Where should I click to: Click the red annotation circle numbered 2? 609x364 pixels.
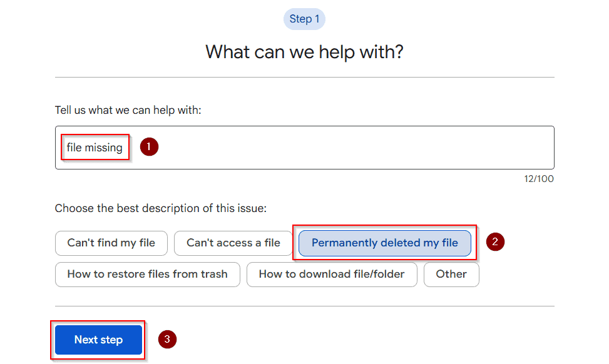(x=495, y=242)
